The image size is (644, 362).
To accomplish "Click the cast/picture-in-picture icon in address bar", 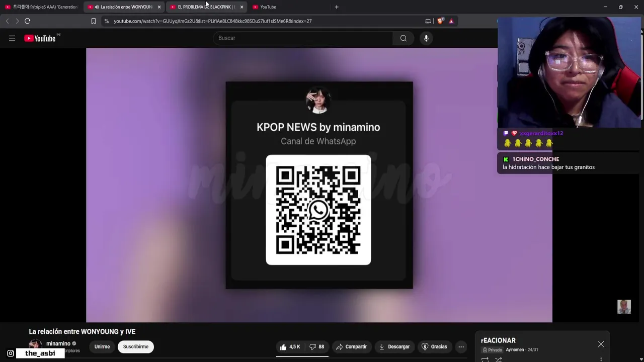I will click(428, 21).
